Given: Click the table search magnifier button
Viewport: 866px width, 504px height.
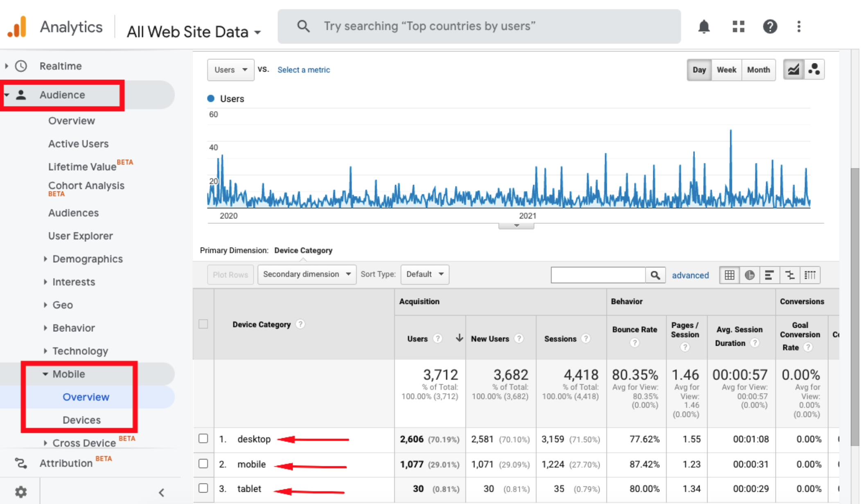Looking at the screenshot, I should pos(655,275).
